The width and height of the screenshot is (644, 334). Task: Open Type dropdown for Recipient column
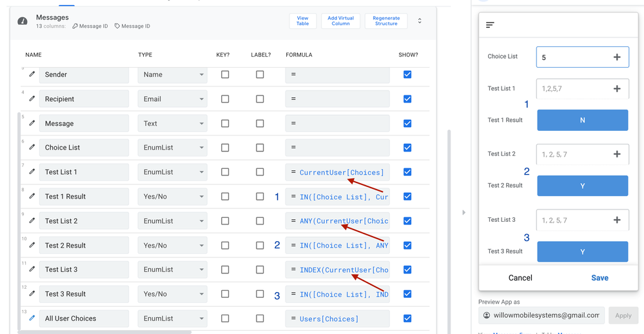[173, 99]
